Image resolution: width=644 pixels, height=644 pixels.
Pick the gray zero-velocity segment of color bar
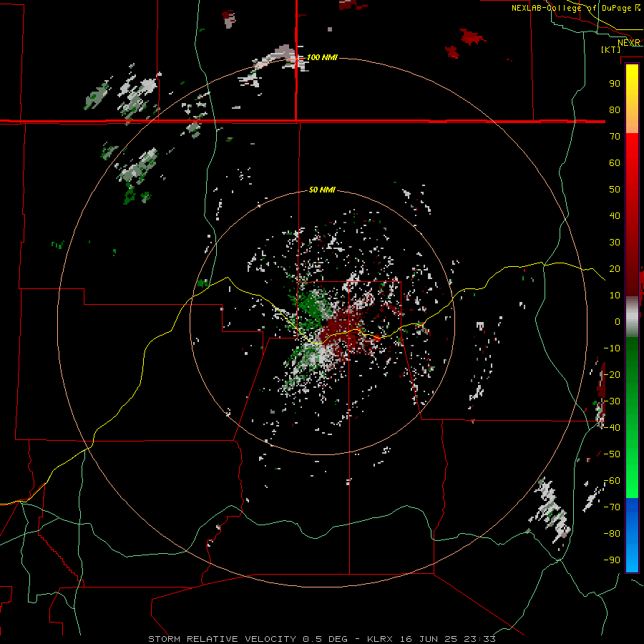[x=632, y=317]
